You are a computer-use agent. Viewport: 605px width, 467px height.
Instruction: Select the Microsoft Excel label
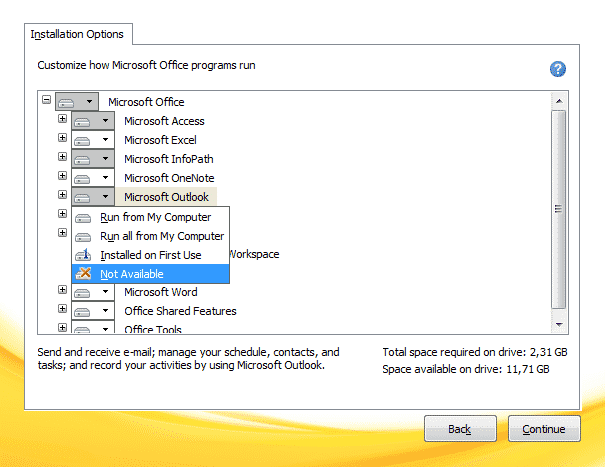coord(161,140)
